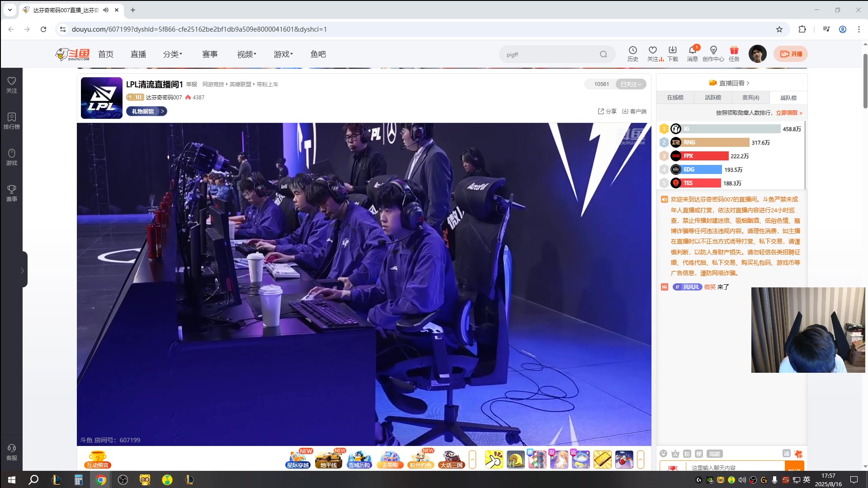Open the 去领取 treasure chest icon
Image resolution: width=868 pixels, height=488 pixels.
390,460
